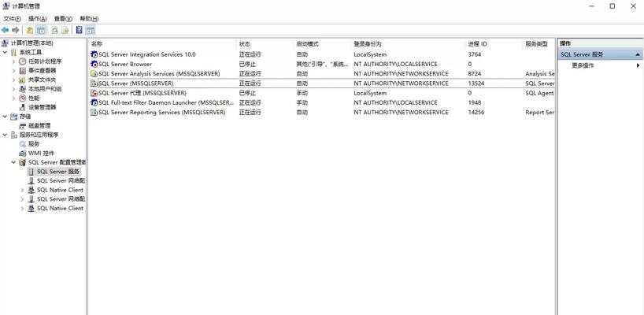Collapse the SQL Server 服务 actions header arrow
Screen dimensions: 644x315
point(638,54)
